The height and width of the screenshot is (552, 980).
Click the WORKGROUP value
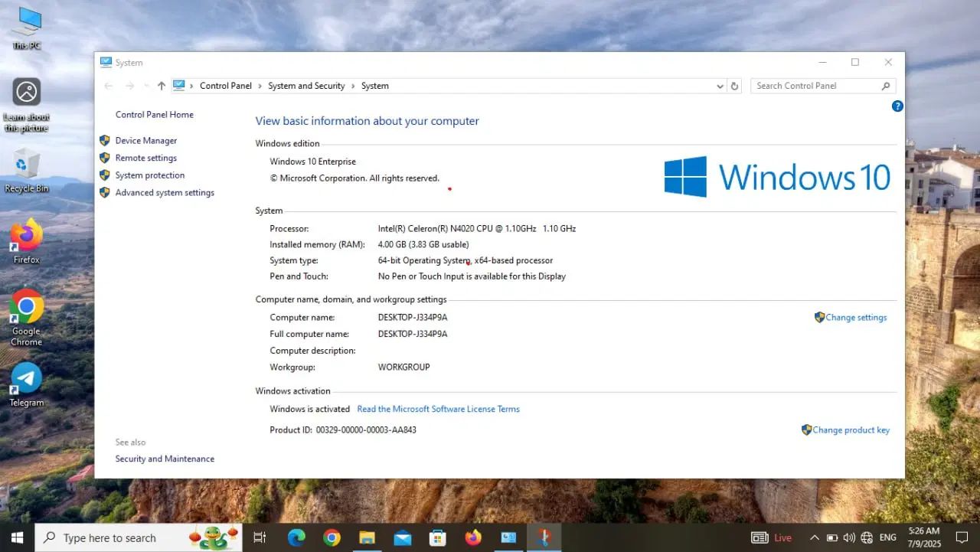403,367
